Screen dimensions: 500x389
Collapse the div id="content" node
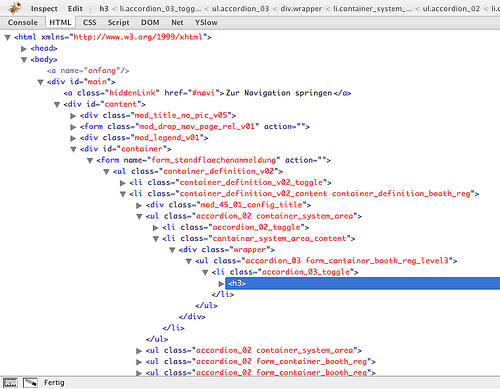click(x=57, y=105)
